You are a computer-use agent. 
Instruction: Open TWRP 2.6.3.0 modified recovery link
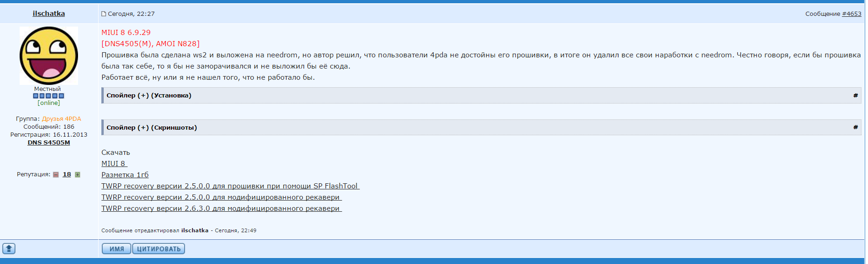[221, 208]
